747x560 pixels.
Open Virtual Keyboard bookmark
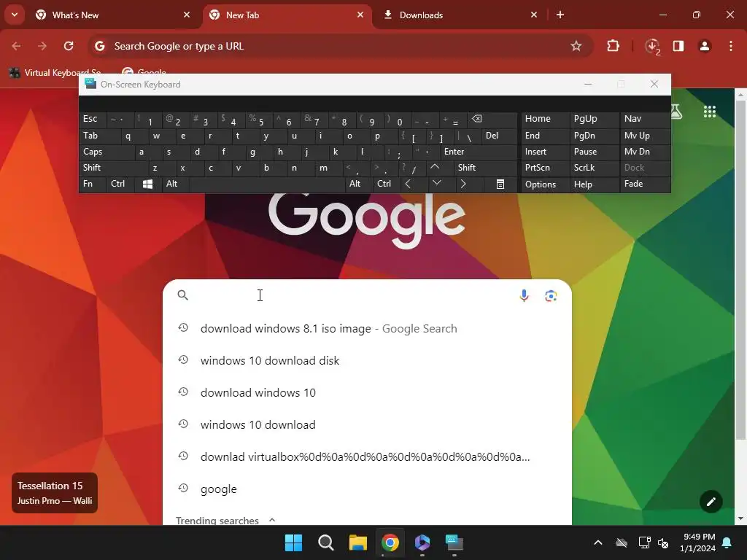pyautogui.click(x=55, y=72)
